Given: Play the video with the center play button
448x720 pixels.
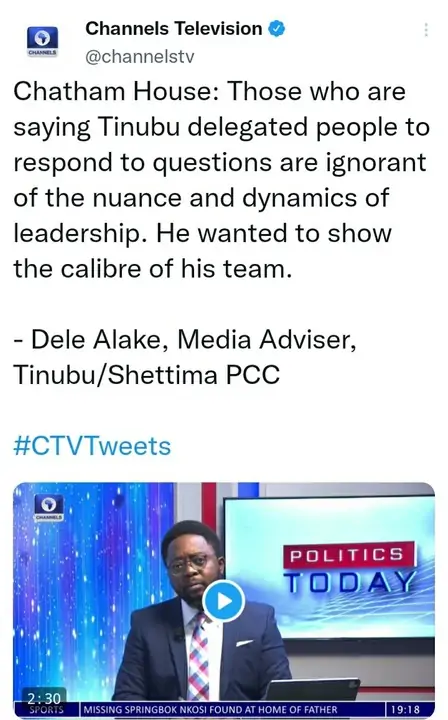Looking at the screenshot, I should [x=224, y=601].
